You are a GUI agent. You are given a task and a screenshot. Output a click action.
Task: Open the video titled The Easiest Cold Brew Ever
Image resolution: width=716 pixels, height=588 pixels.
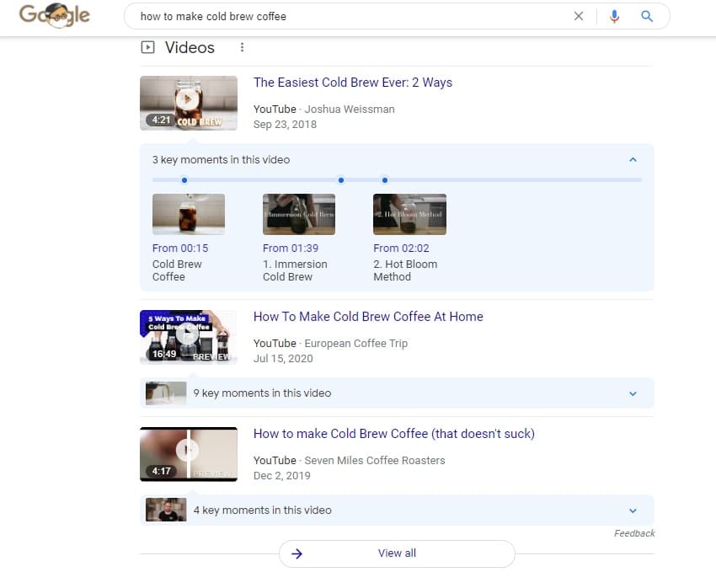click(353, 83)
